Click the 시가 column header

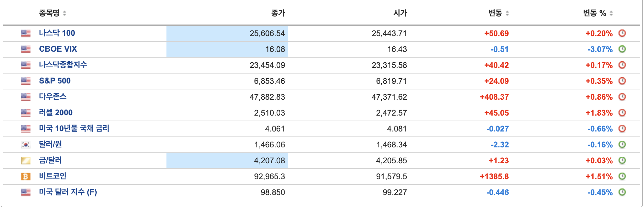point(400,13)
